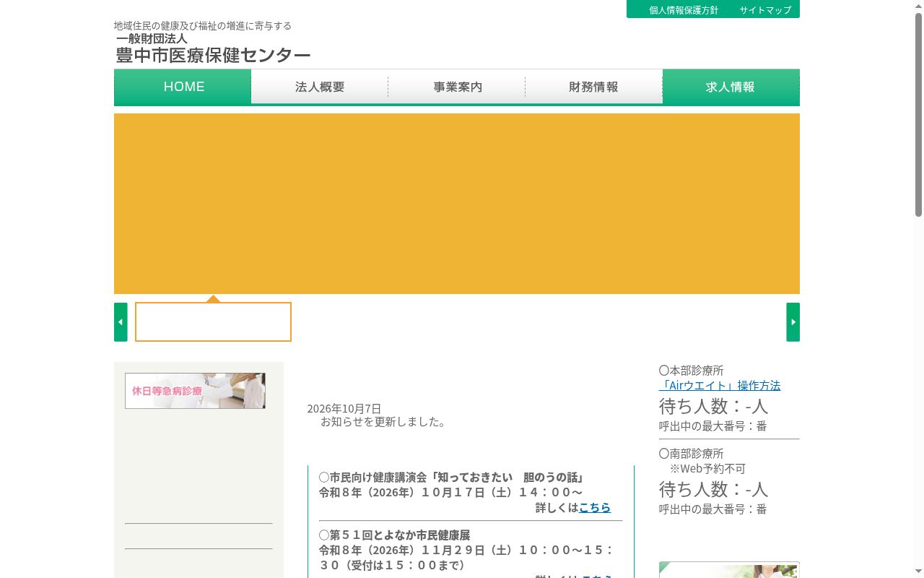924x578 pixels.
Task: Click the previous slide arrow icon
Action: pos(121,322)
